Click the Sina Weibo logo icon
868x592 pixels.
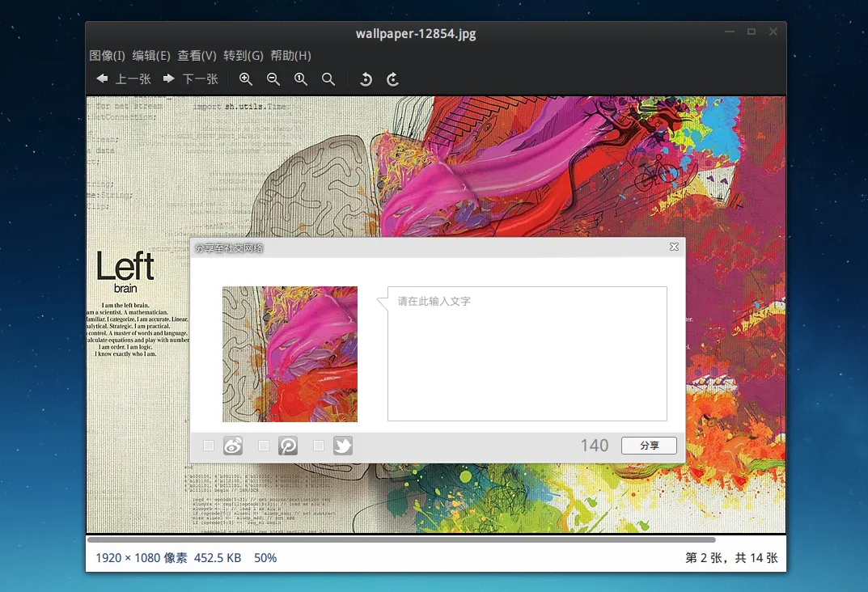(233, 446)
